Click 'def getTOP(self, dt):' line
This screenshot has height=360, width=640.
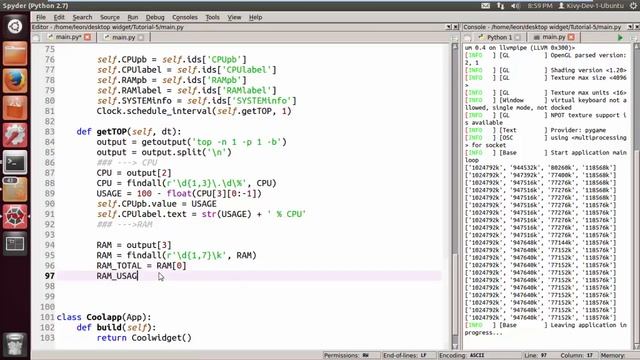[129, 132]
